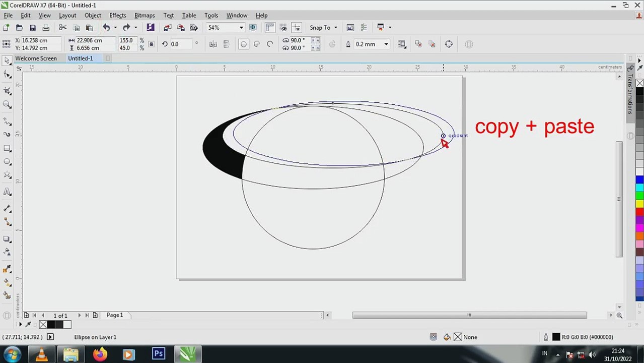This screenshot has width=644, height=363.
Task: Paste from clipboard
Action: 89,28
